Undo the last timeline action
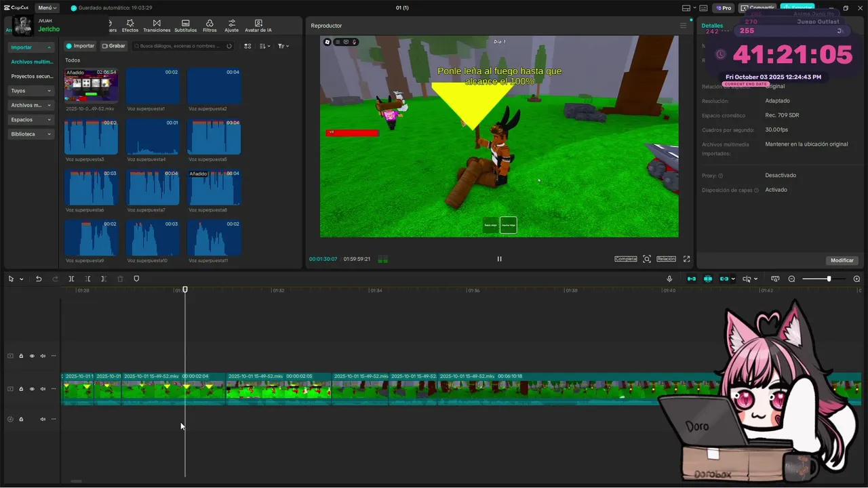Image resolution: width=868 pixels, height=488 pixels. click(39, 279)
